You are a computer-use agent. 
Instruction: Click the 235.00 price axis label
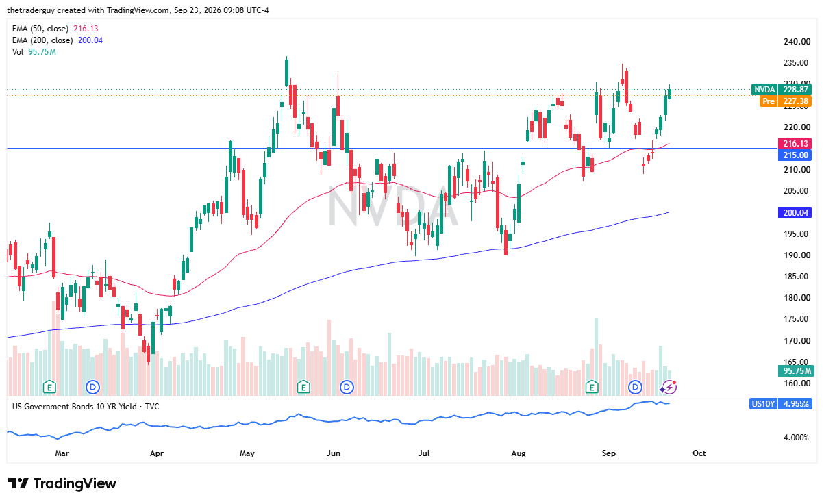pos(797,63)
